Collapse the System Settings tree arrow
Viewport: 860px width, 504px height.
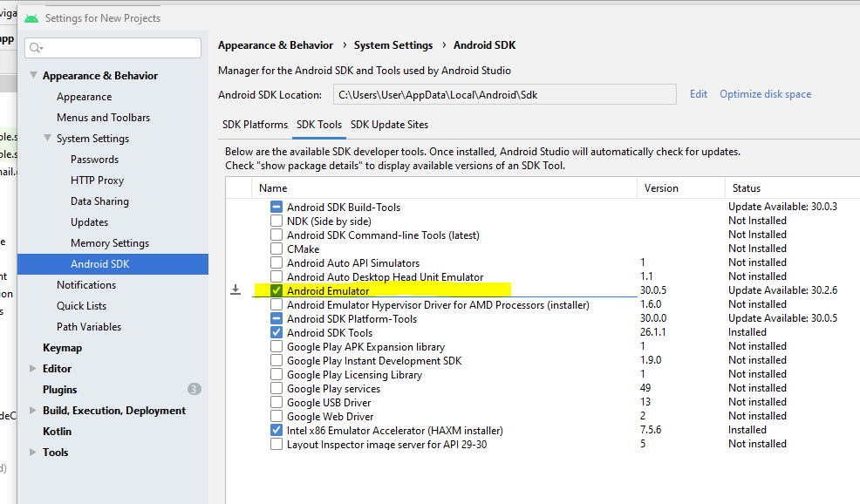click(48, 138)
